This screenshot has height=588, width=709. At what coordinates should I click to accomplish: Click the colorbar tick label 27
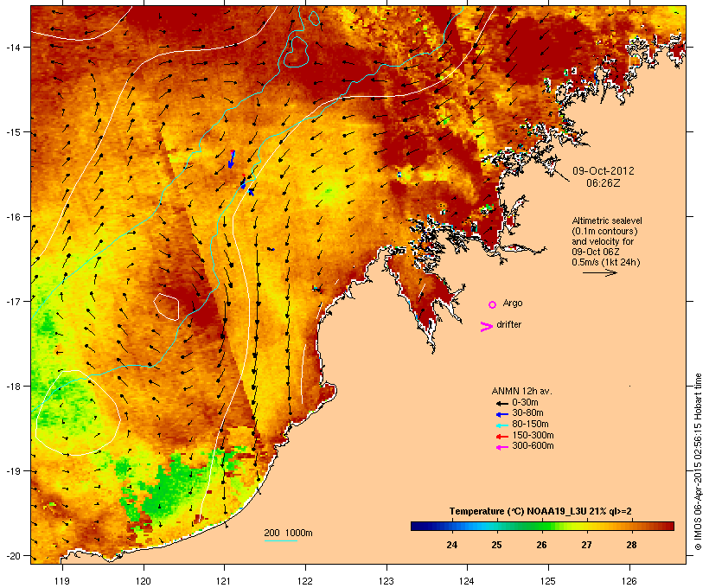click(x=586, y=545)
